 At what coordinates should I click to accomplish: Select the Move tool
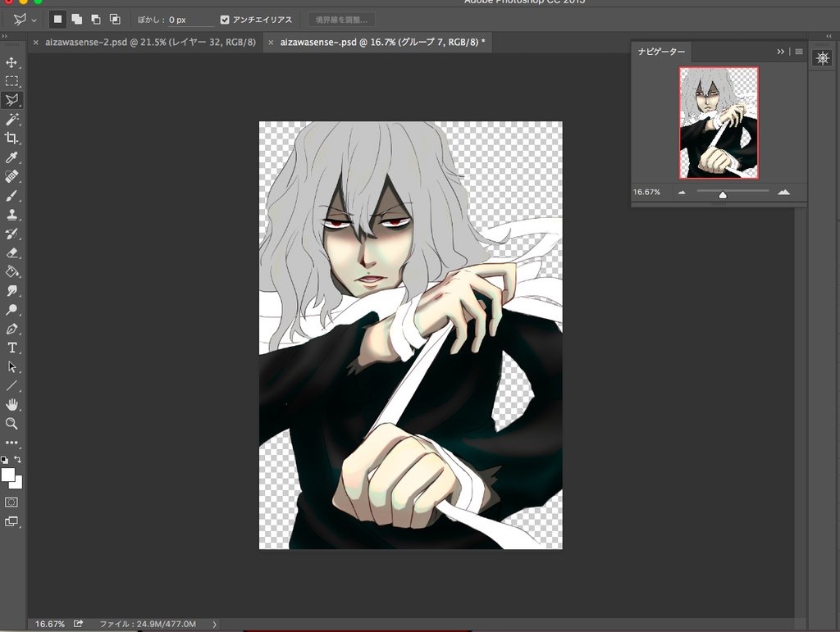point(11,62)
